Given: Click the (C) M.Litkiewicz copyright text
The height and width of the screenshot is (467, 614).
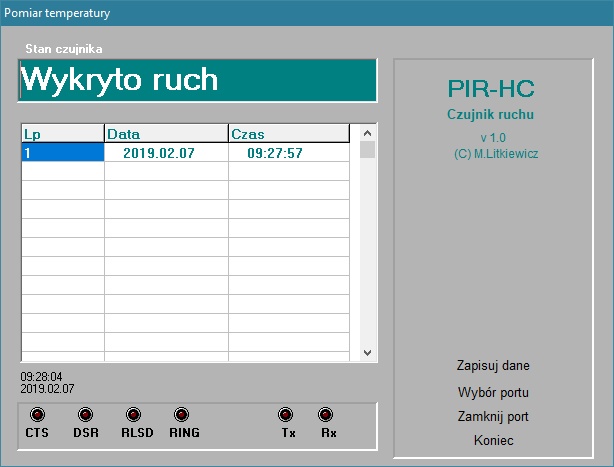Looking at the screenshot, I should [496, 153].
